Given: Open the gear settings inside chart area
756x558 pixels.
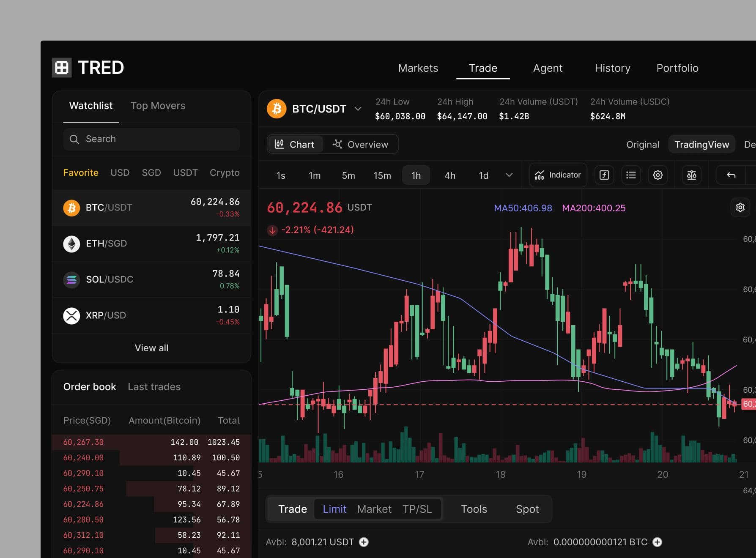Looking at the screenshot, I should (740, 208).
